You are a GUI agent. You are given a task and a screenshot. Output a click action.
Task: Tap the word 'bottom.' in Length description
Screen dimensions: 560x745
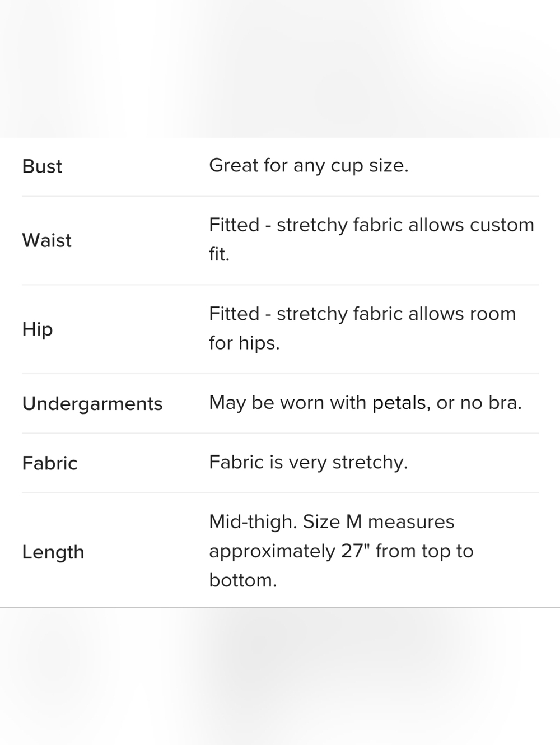(x=243, y=580)
